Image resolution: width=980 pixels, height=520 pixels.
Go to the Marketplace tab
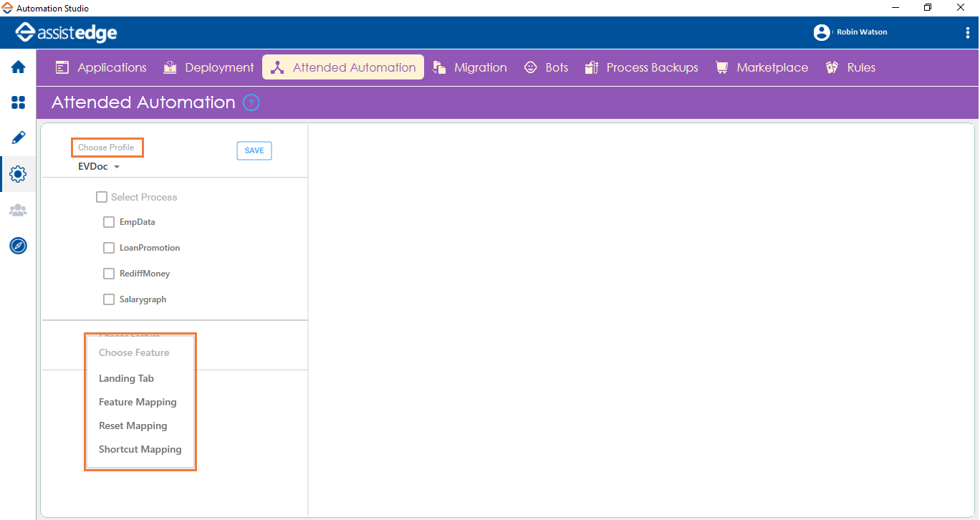click(x=762, y=67)
